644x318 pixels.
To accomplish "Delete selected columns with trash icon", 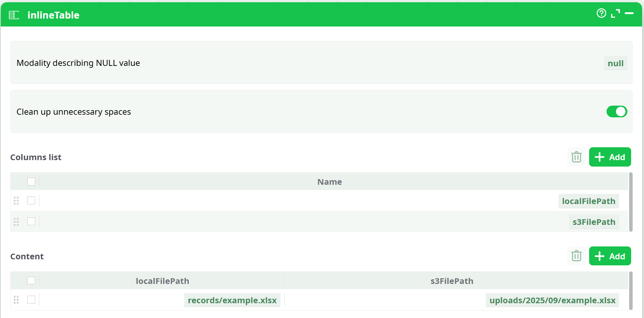I will [x=576, y=157].
